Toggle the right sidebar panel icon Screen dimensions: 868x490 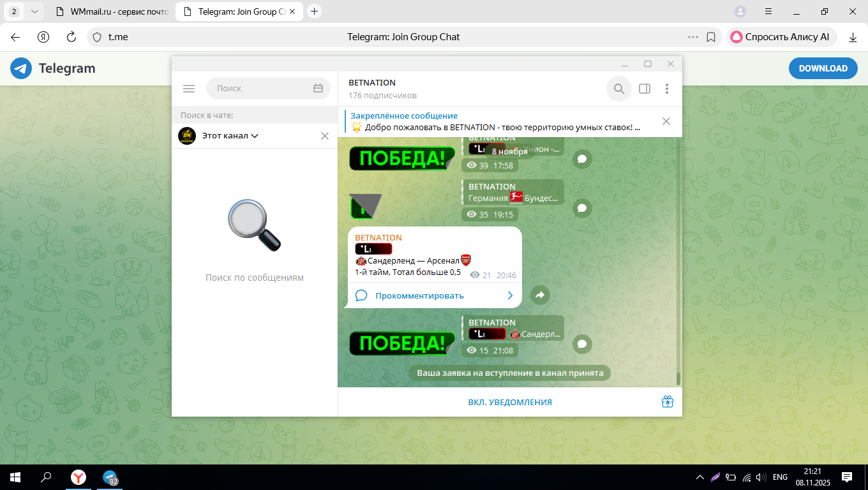pos(645,89)
